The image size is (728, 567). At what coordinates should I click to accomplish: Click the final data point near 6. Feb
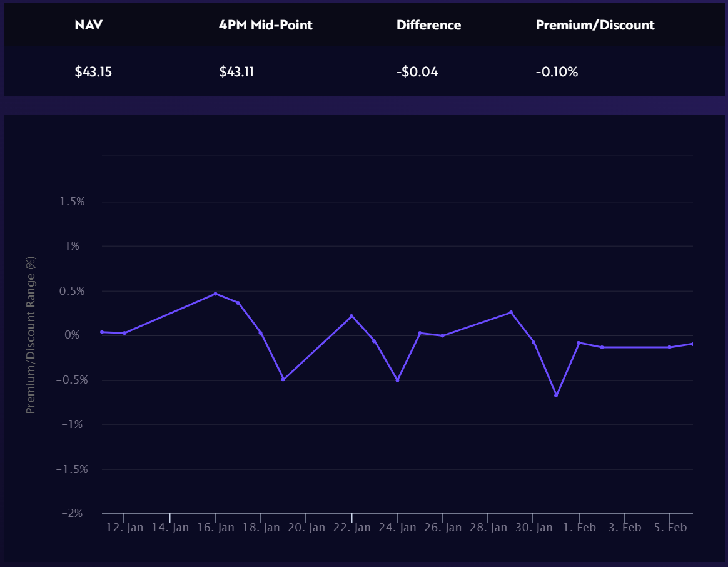[x=693, y=344]
